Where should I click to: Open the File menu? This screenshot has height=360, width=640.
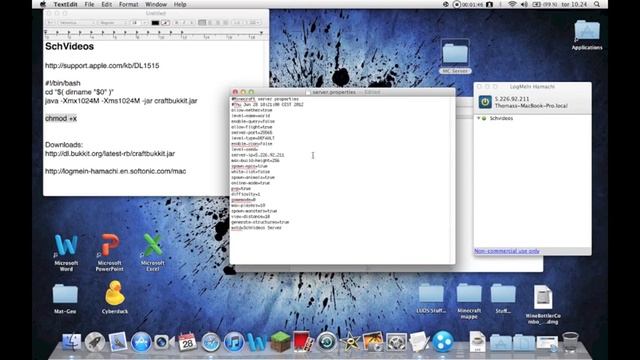click(89, 4)
